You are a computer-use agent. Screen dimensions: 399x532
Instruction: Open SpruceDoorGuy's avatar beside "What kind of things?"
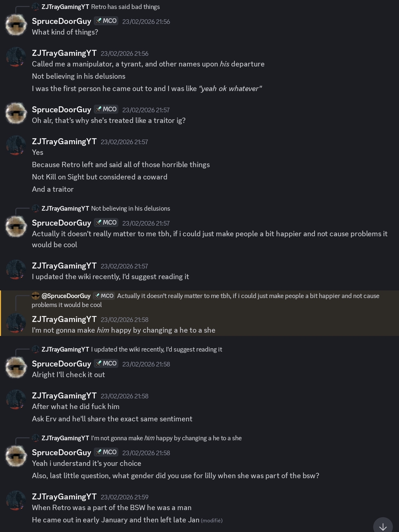[16, 25]
